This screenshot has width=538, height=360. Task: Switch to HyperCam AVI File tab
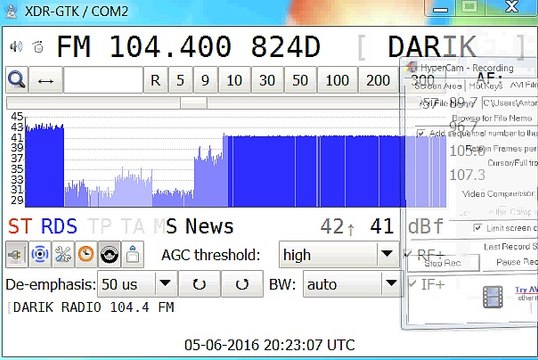click(x=523, y=85)
